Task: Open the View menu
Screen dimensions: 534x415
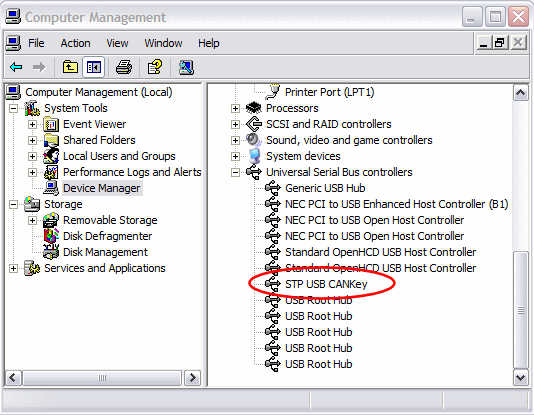Action: click(x=117, y=43)
